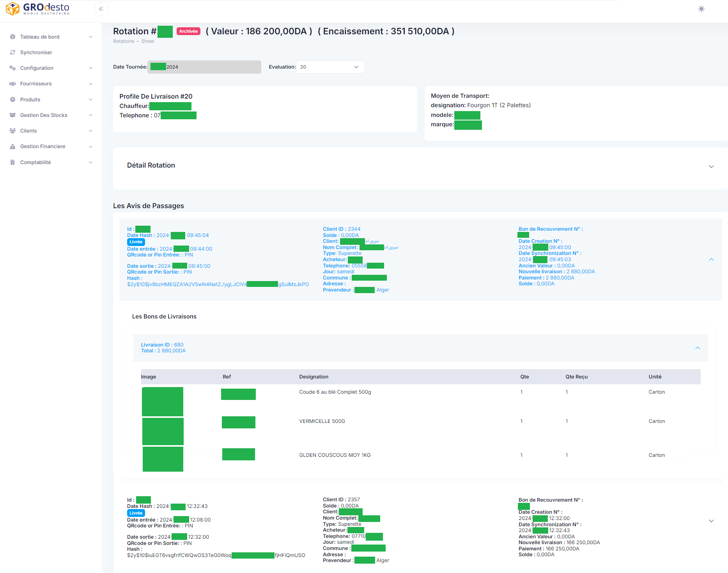The width and height of the screenshot is (728, 573).
Task: Click the Qte Reçu column header
Action: click(577, 377)
